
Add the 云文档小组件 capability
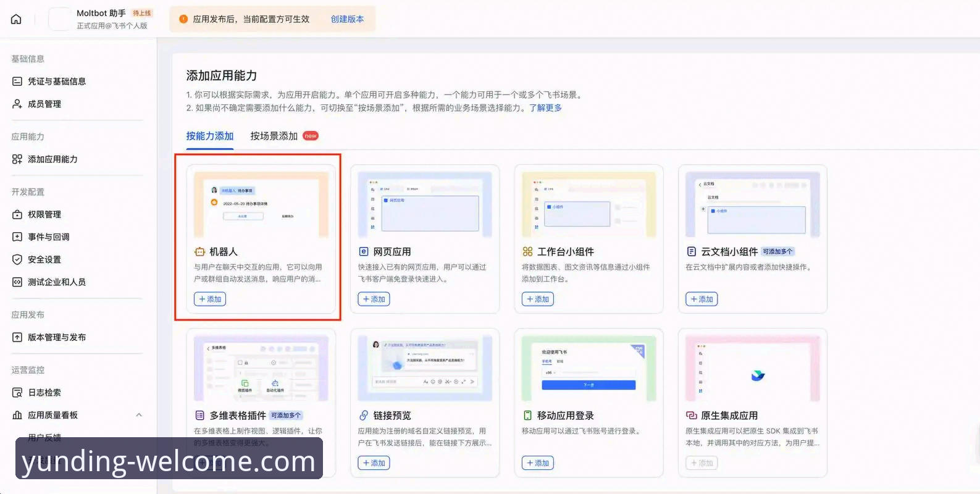[701, 299]
